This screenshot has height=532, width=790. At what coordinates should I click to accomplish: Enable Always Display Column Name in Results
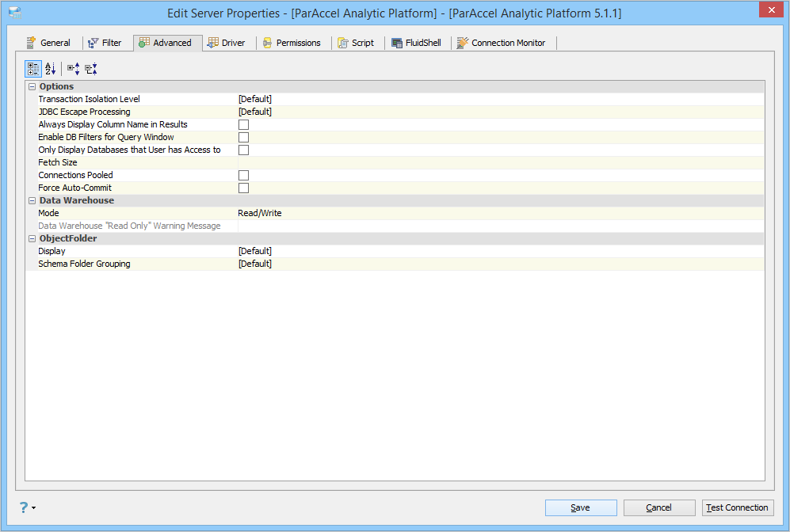pyautogui.click(x=243, y=124)
